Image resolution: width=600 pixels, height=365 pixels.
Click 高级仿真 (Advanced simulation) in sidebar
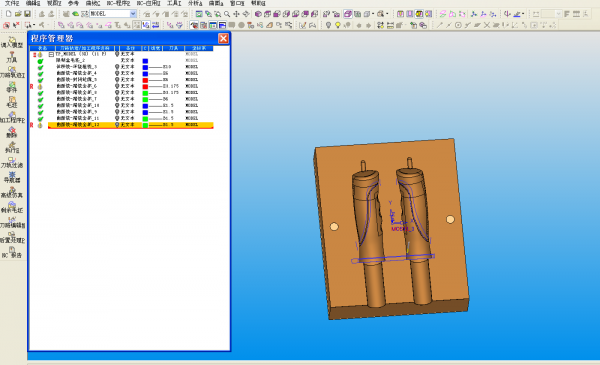(12, 192)
